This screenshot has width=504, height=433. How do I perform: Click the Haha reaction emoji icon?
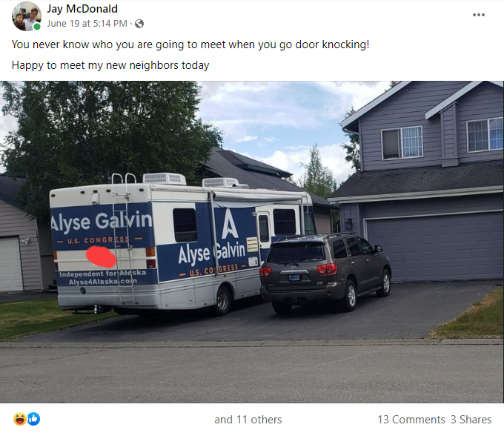[19, 419]
